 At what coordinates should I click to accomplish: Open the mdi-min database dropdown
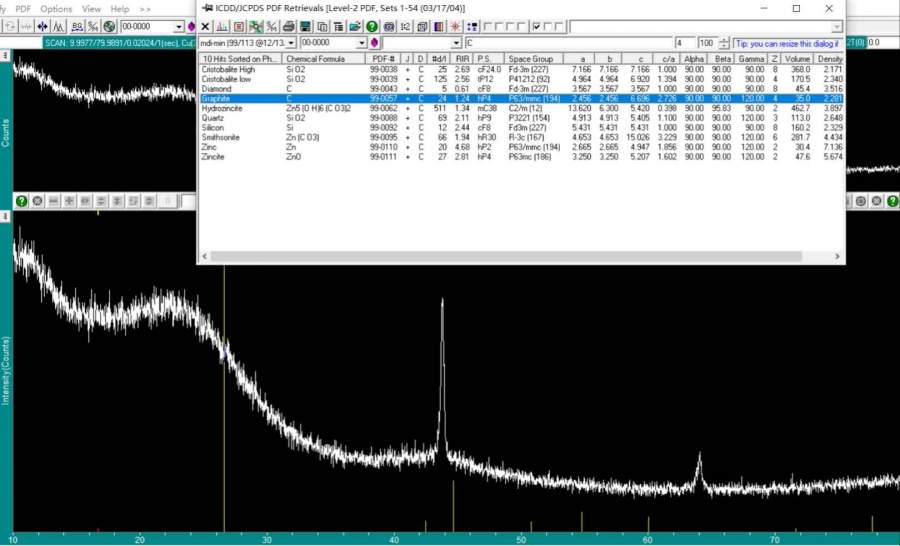(x=291, y=44)
